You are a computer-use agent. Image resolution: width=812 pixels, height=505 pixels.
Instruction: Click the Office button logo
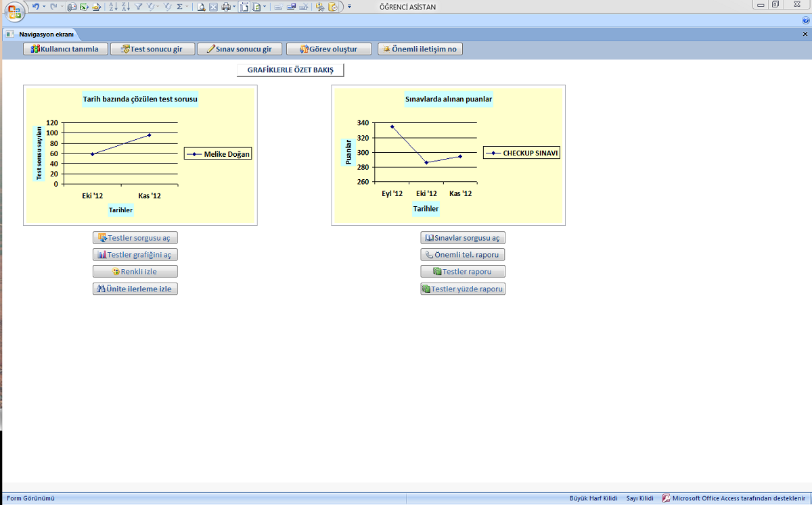14,11
